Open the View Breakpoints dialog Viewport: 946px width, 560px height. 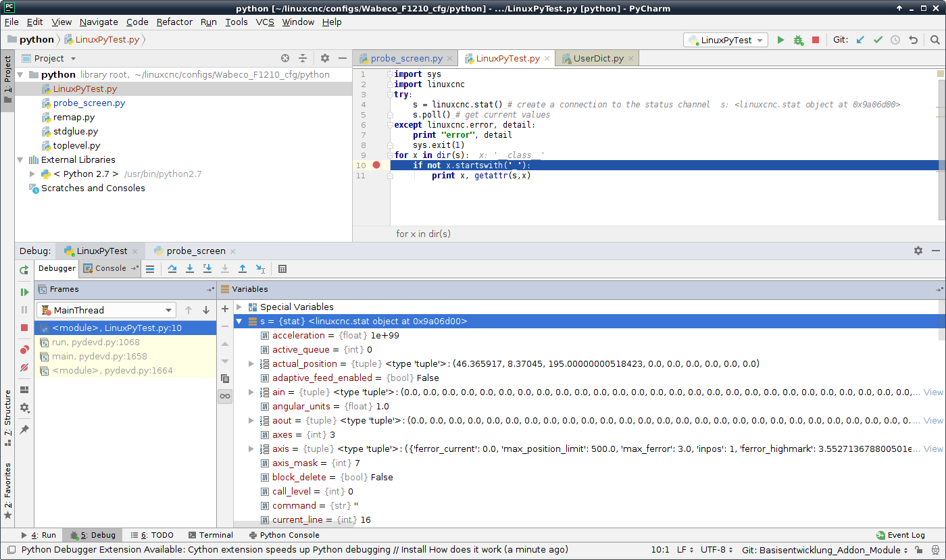[24, 350]
